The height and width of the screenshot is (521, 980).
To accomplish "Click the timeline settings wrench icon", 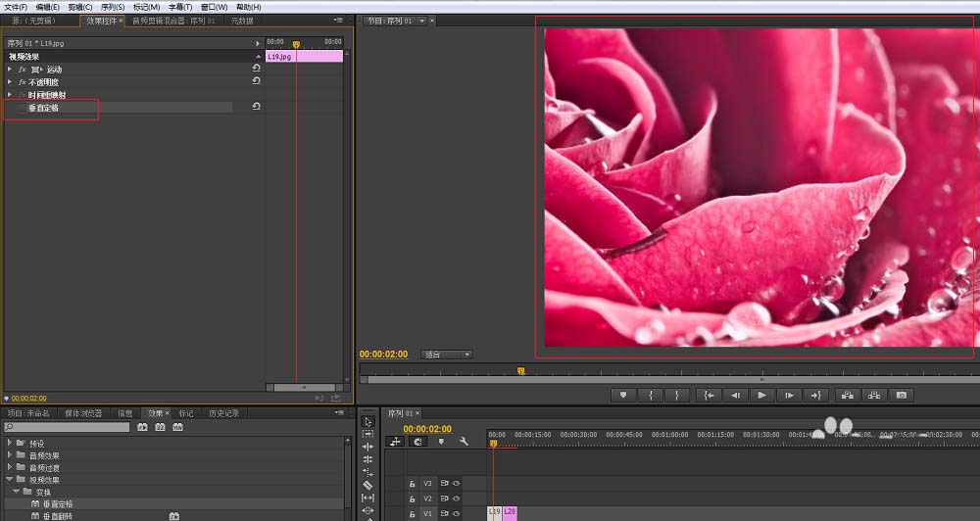I will 464,442.
